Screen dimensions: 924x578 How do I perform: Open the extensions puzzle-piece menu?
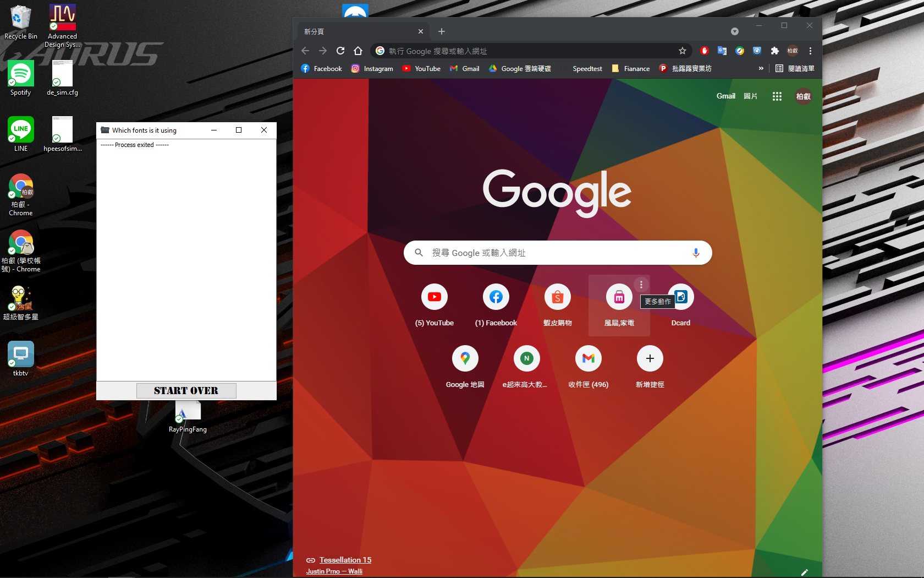[775, 51]
